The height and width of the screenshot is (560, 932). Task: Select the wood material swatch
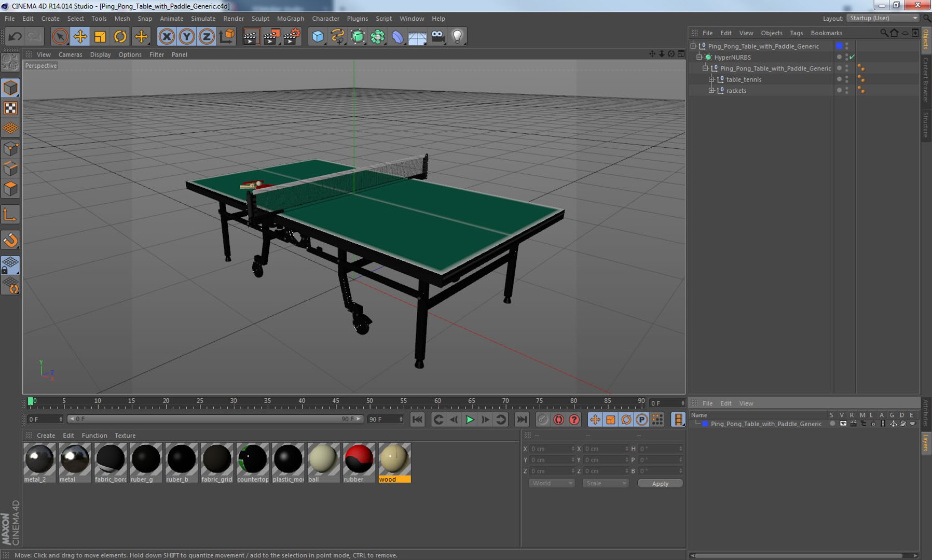pyautogui.click(x=394, y=463)
